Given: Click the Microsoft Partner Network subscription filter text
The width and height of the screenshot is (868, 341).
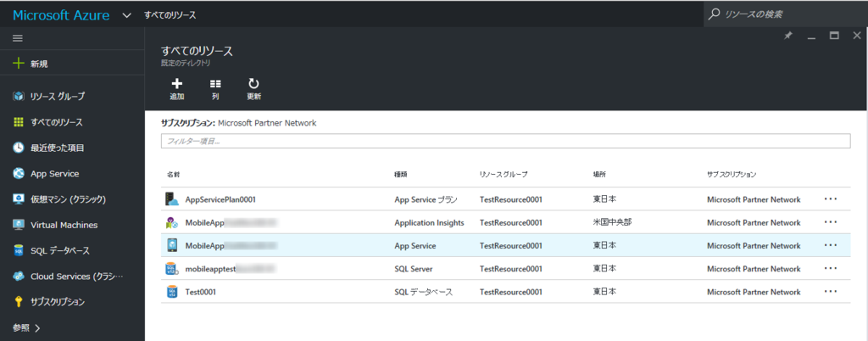Looking at the screenshot, I should (267, 123).
